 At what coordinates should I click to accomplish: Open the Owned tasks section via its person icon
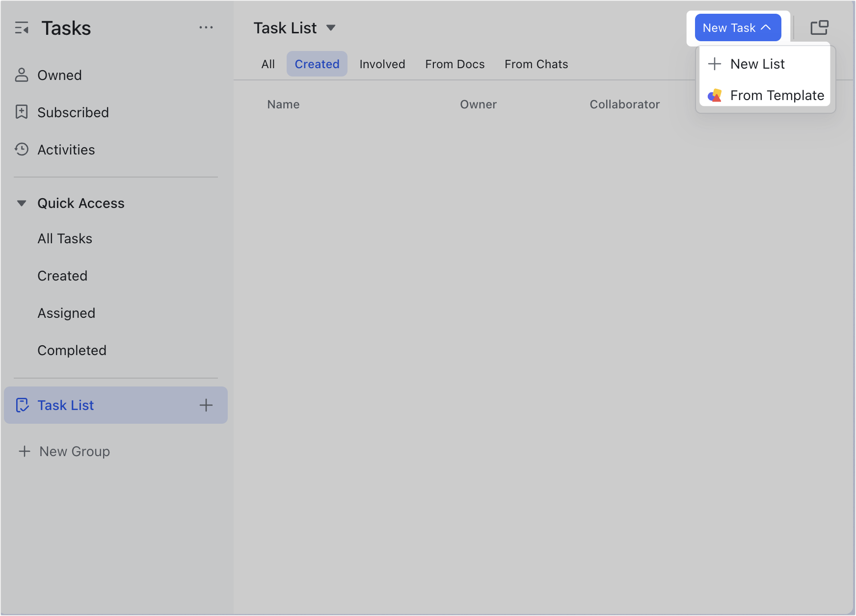click(22, 75)
